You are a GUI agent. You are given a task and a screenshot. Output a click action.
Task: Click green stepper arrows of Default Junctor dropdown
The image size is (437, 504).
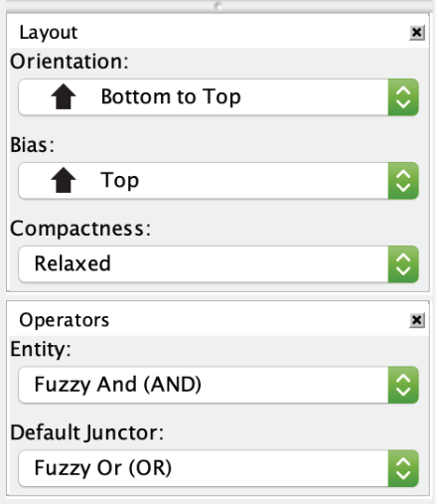(403, 468)
